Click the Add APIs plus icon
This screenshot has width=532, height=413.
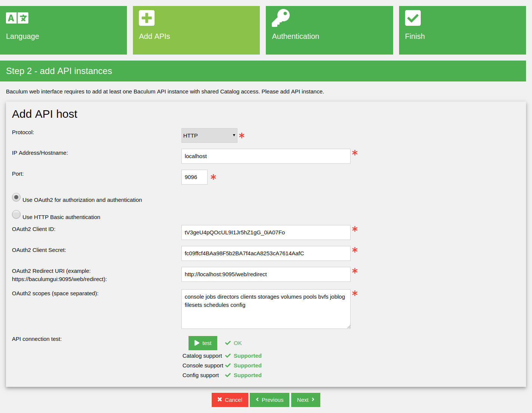[147, 18]
